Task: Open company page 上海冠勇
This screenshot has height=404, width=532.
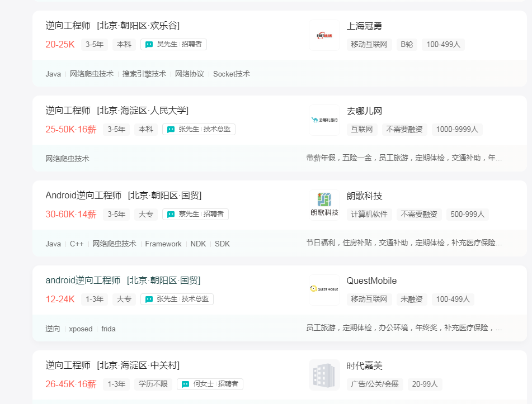Action: (364, 26)
